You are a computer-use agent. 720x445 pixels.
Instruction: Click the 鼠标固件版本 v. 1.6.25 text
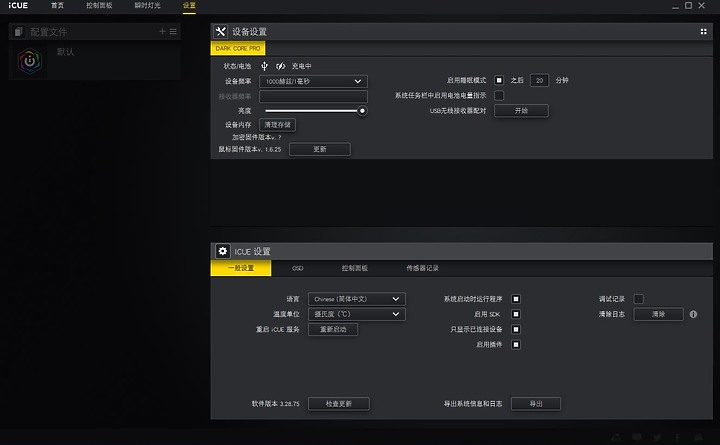249,149
